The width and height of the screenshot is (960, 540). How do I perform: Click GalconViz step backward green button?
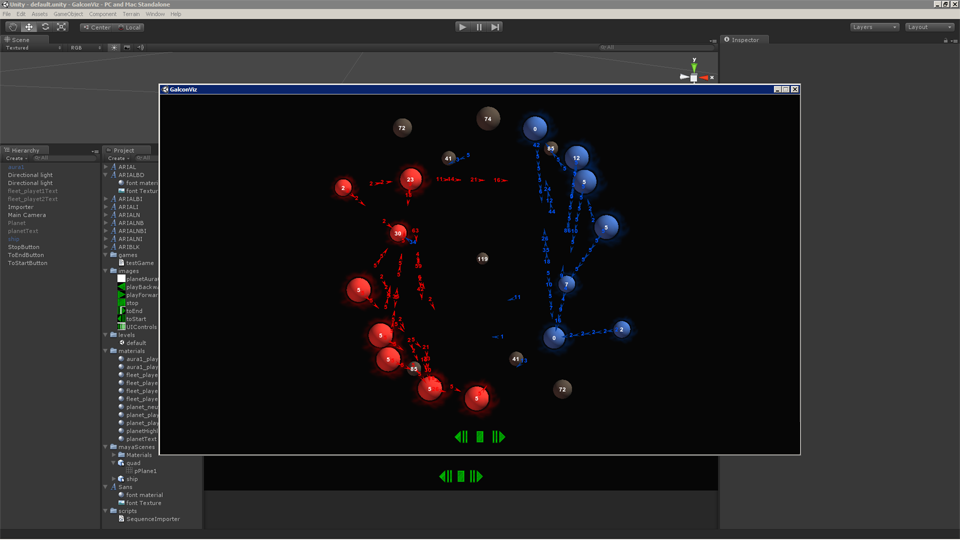(x=462, y=437)
